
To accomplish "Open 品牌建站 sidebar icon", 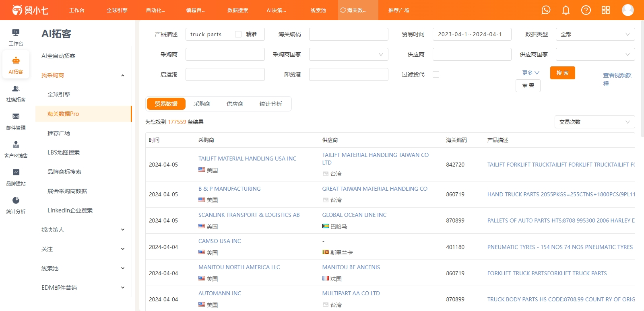I will point(16,177).
